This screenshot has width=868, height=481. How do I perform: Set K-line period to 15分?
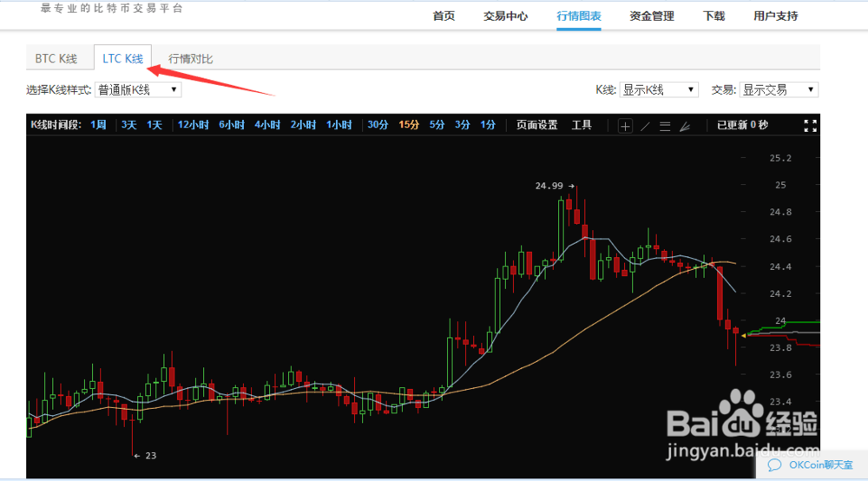click(x=409, y=125)
